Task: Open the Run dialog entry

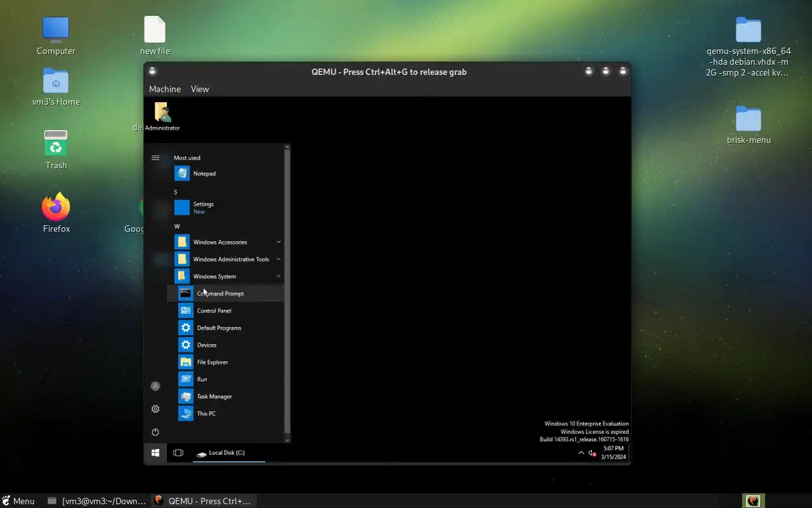Action: (225, 379)
